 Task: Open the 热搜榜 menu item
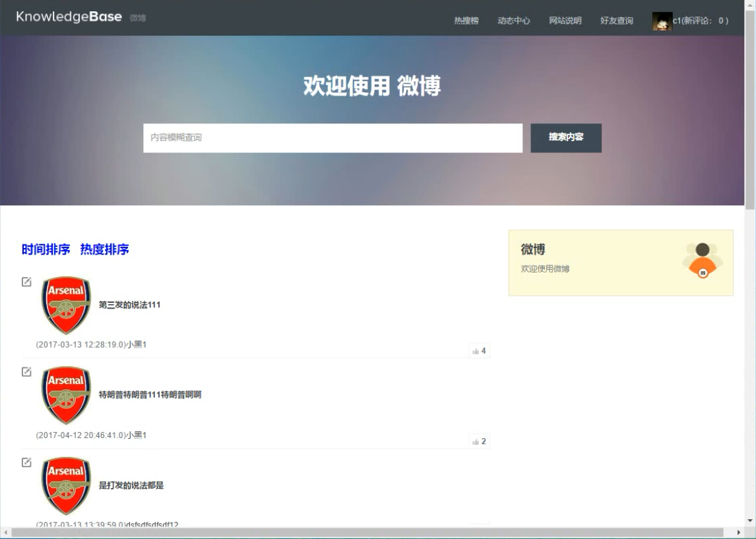pos(466,20)
